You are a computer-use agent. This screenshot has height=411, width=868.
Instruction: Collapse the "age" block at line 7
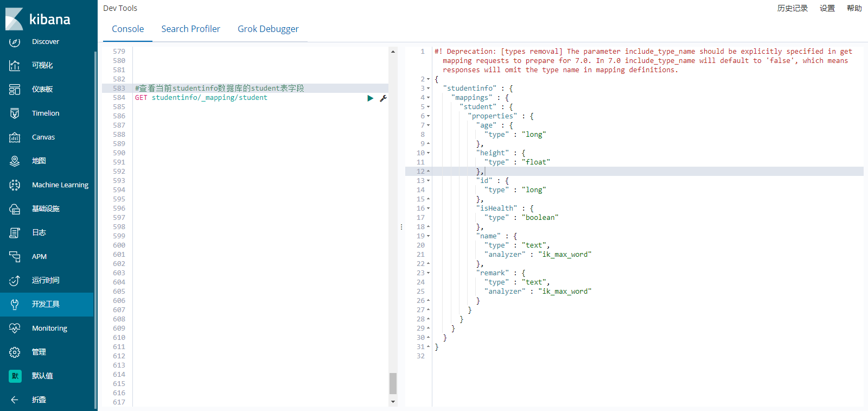click(x=429, y=125)
